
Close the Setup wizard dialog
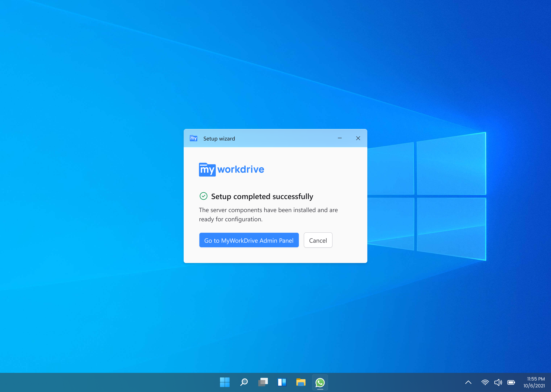pos(358,138)
